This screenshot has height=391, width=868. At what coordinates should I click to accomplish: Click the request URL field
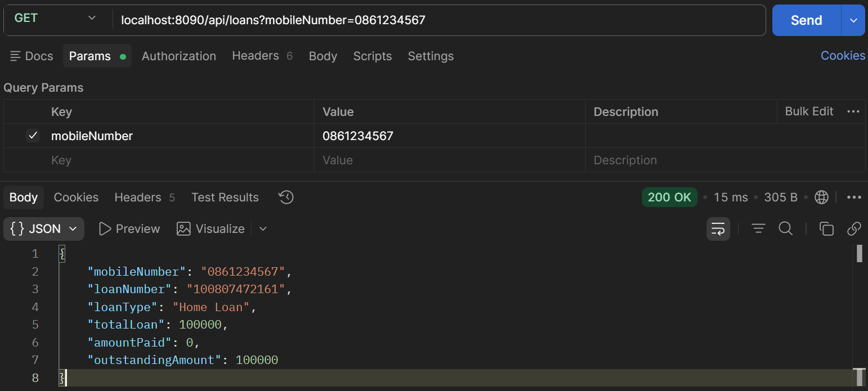tap(439, 20)
